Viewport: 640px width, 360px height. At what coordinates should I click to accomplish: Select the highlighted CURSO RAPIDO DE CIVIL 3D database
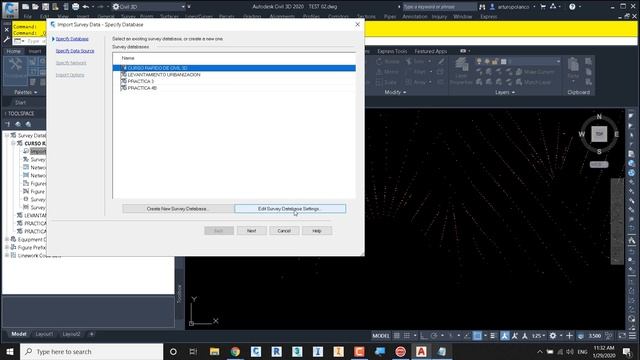click(x=234, y=68)
